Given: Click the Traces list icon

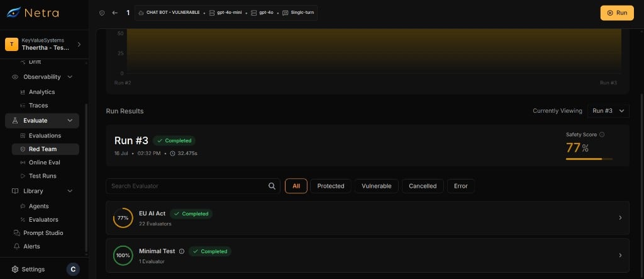Looking at the screenshot, I should click(x=23, y=106).
